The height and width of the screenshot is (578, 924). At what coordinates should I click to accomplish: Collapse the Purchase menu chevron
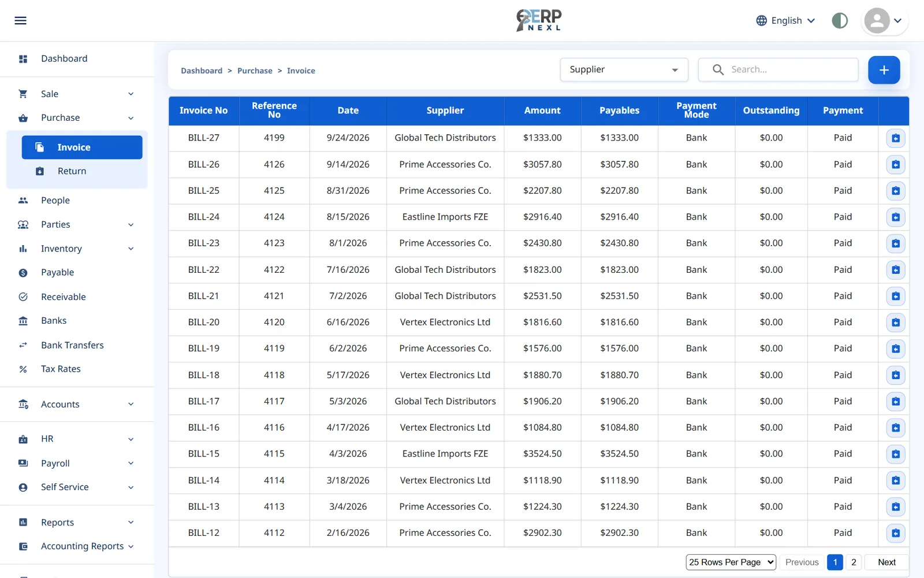(131, 118)
